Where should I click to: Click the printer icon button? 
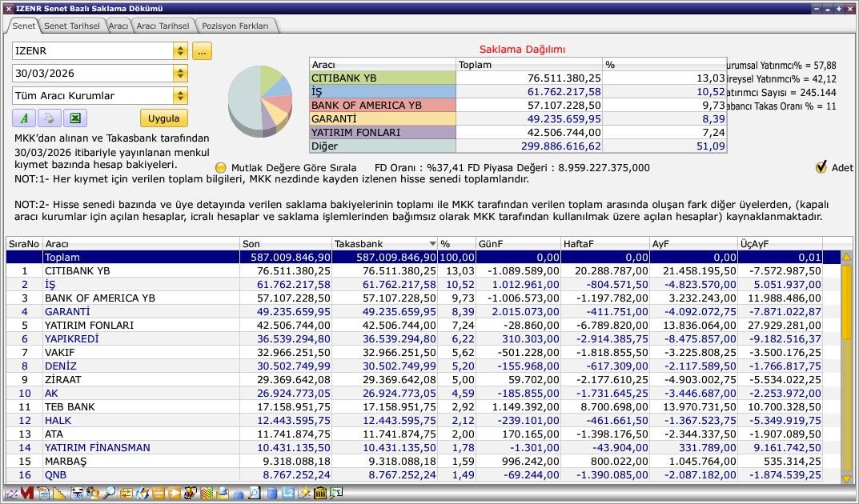point(49,118)
